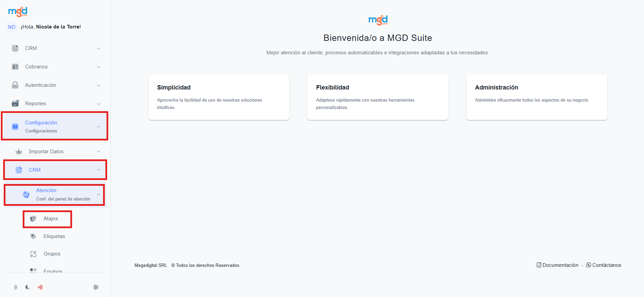This screenshot has height=297, width=644.
Task: Click the Importar Datos download icon
Action: 19,152
